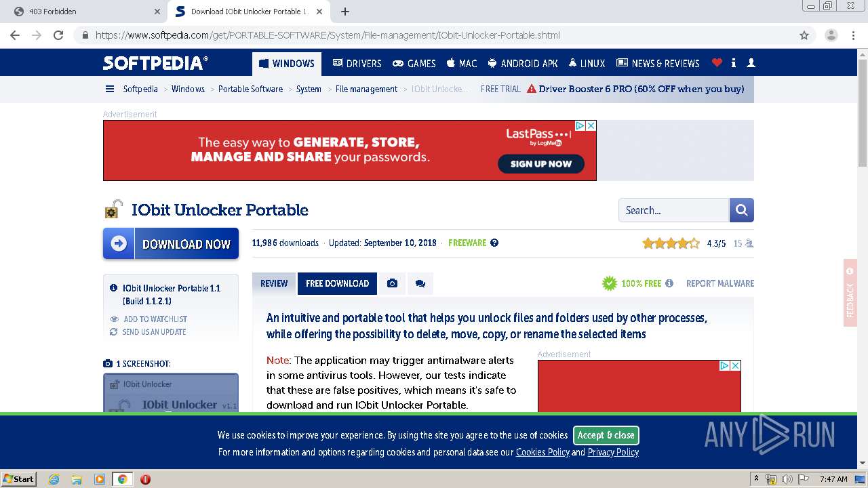Close the LastPass ad with X icon
The height and width of the screenshot is (488, 868).
point(591,126)
